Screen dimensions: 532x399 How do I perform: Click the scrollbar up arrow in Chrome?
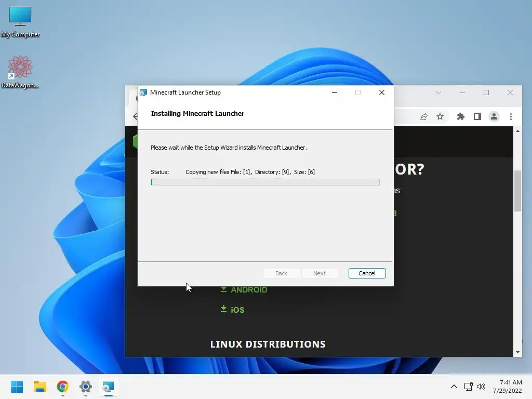(517, 131)
